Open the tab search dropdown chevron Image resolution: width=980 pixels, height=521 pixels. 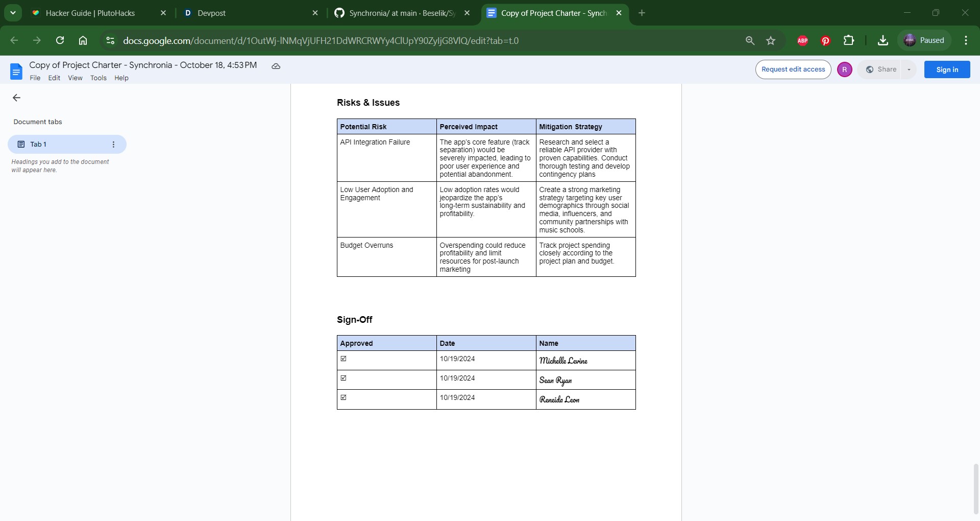coord(13,13)
